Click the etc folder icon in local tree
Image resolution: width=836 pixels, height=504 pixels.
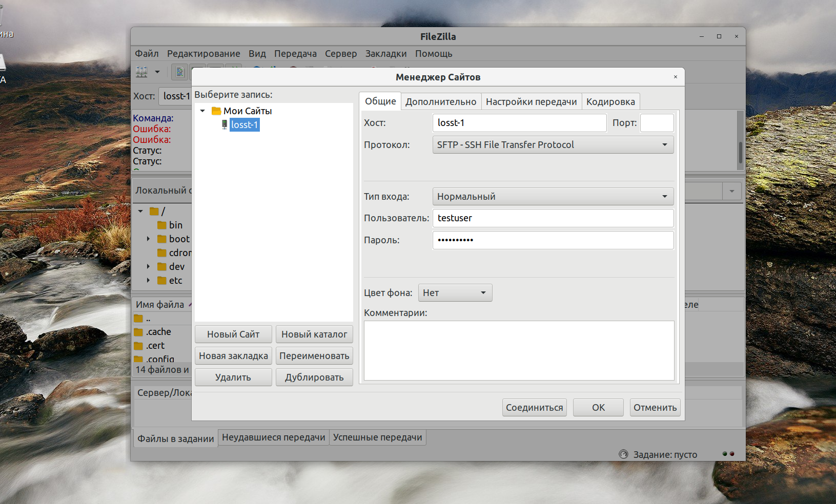point(162,280)
